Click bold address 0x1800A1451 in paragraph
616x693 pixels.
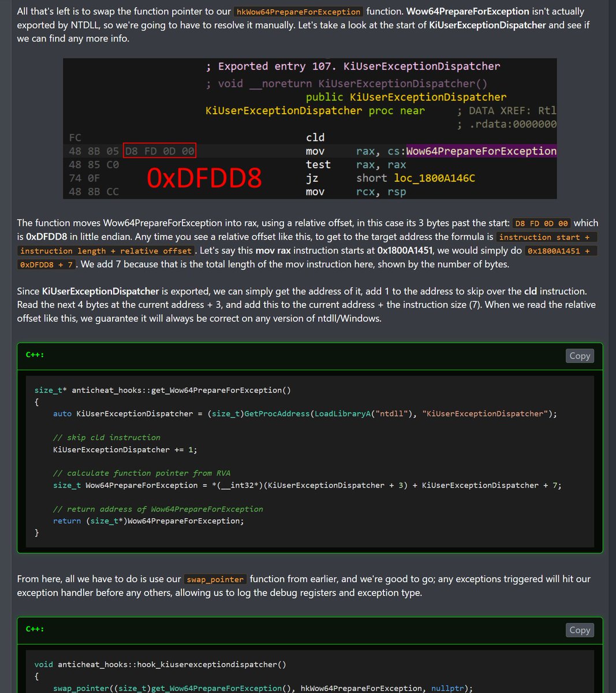tap(405, 251)
